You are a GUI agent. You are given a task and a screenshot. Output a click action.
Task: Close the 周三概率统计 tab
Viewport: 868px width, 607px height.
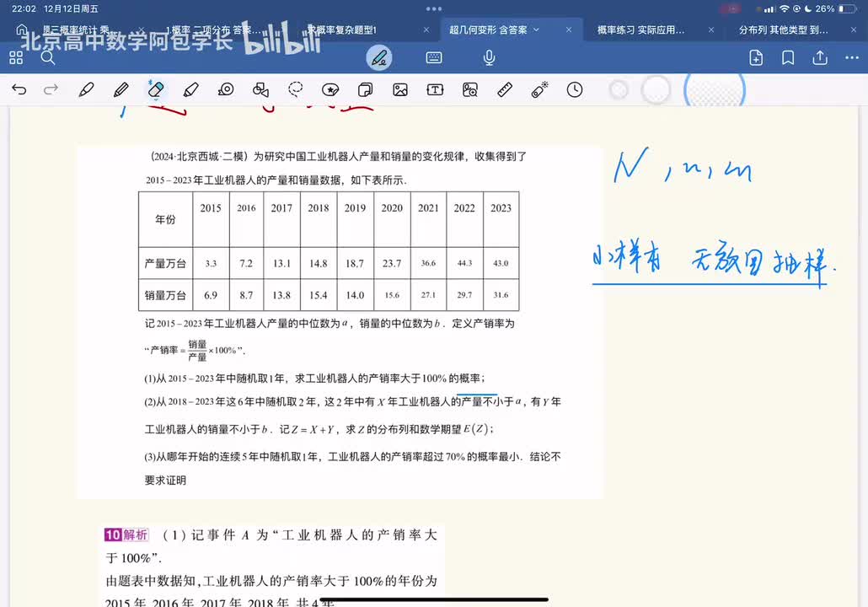[x=142, y=30]
